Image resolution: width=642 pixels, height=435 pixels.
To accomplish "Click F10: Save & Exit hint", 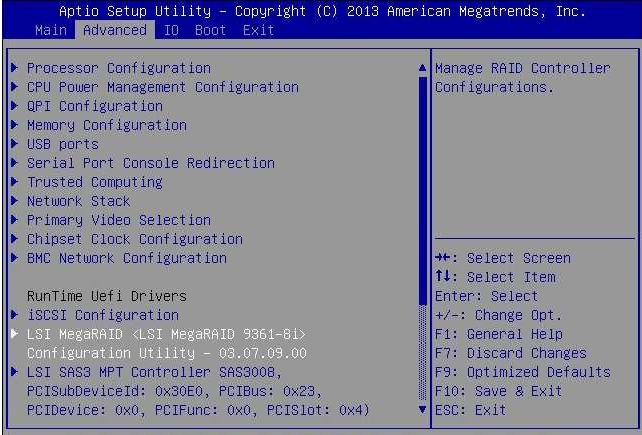I will (x=498, y=391).
